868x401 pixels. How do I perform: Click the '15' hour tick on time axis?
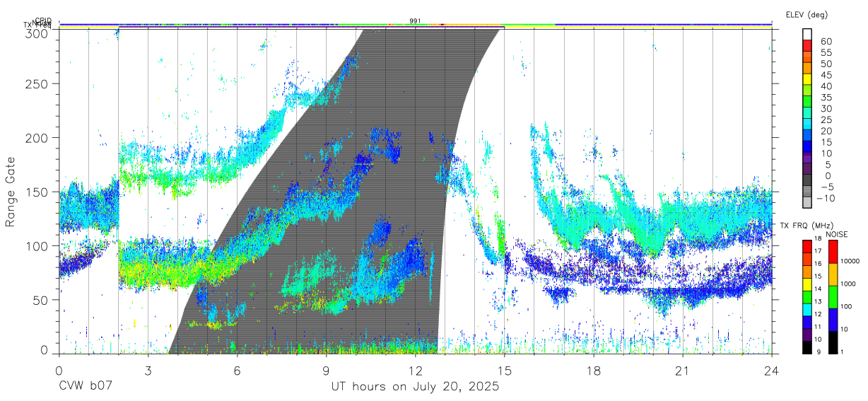click(x=504, y=371)
